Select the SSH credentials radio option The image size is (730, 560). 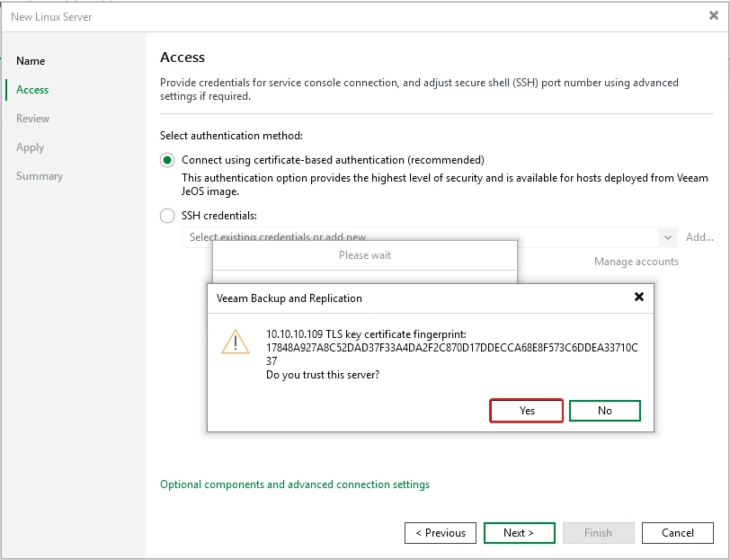167,216
